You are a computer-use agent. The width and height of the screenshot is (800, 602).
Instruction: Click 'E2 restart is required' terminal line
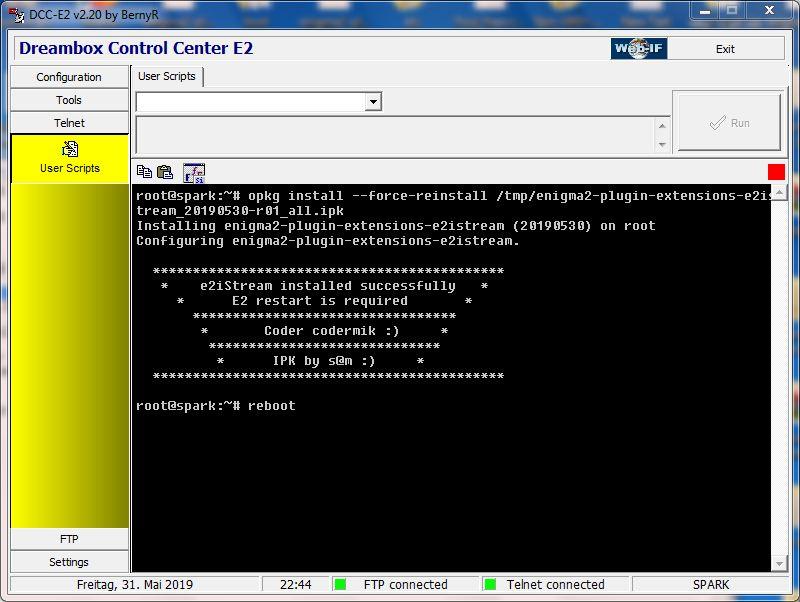tap(320, 300)
